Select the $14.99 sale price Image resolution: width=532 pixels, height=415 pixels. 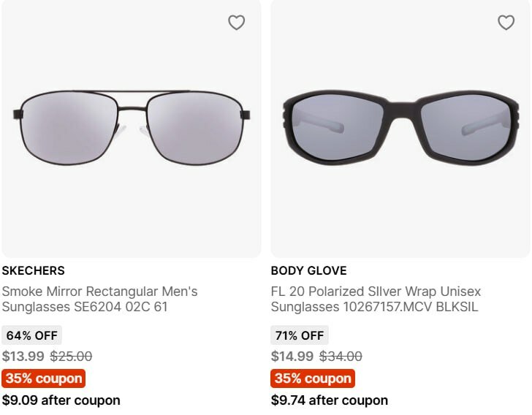pos(292,357)
